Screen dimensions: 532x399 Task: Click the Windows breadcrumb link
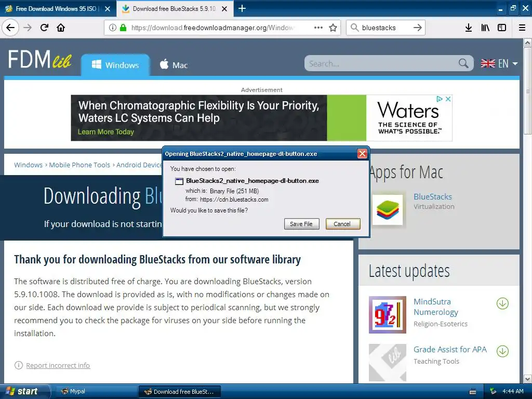pos(28,165)
